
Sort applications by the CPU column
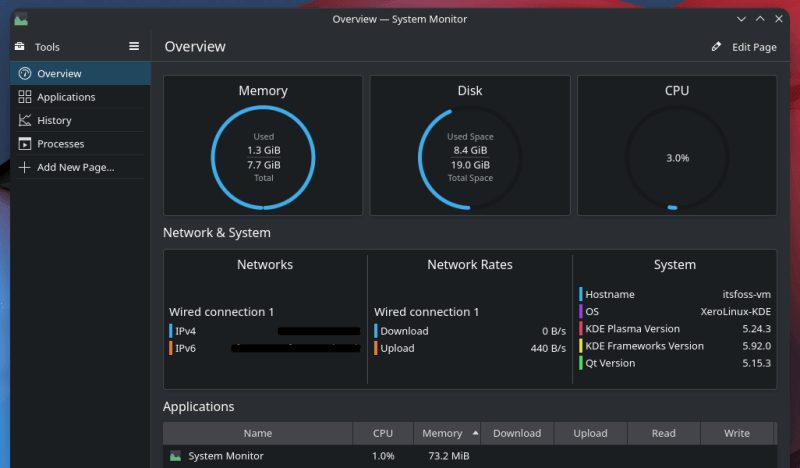point(382,433)
